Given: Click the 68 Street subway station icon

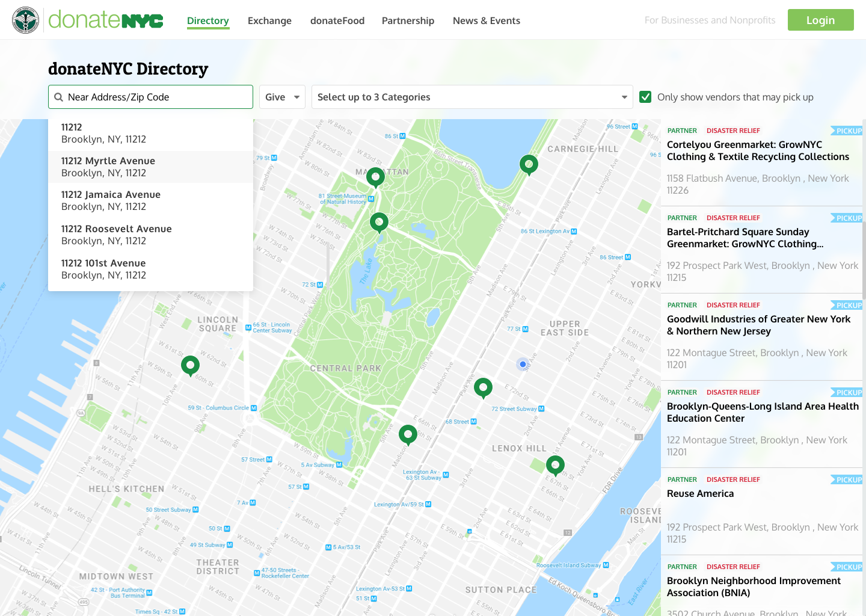Looking at the screenshot, I should (473, 422).
